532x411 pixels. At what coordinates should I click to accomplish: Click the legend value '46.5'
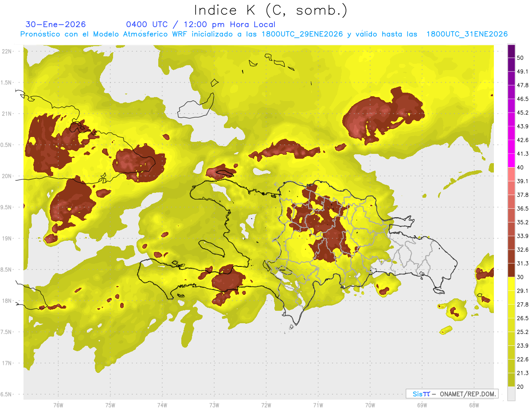[x=522, y=99]
